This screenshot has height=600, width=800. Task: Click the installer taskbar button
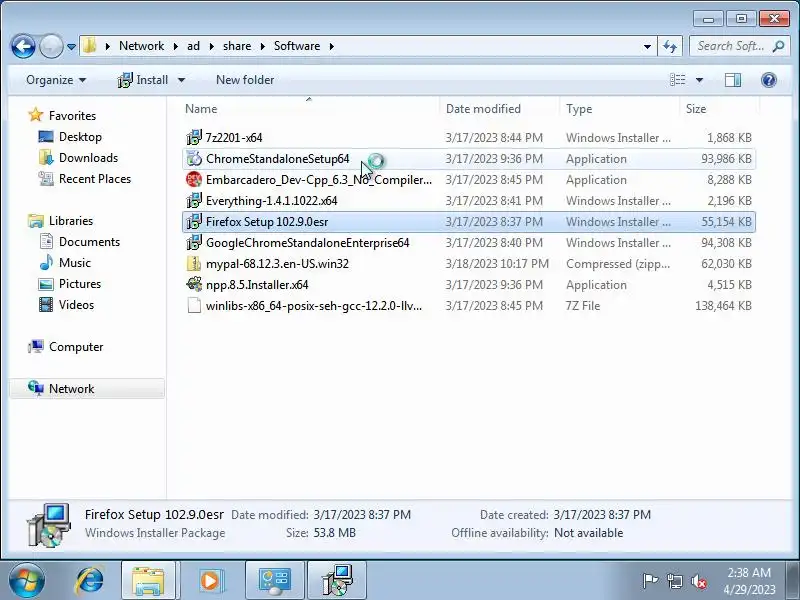[337, 581]
